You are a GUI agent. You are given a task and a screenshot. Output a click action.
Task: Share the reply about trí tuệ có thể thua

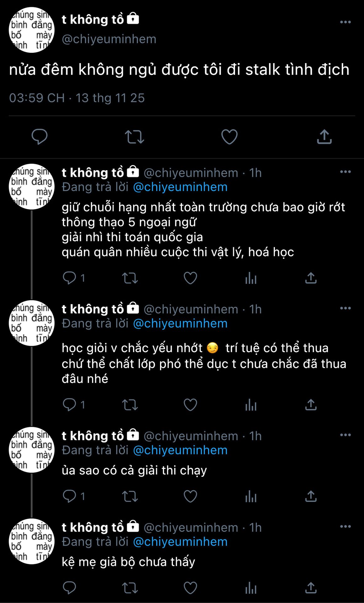click(x=311, y=405)
